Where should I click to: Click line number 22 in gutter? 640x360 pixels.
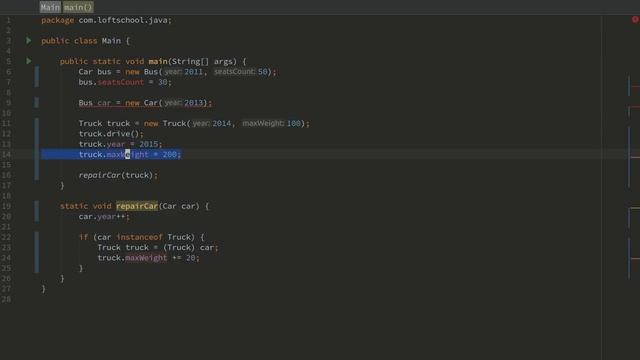point(7,237)
